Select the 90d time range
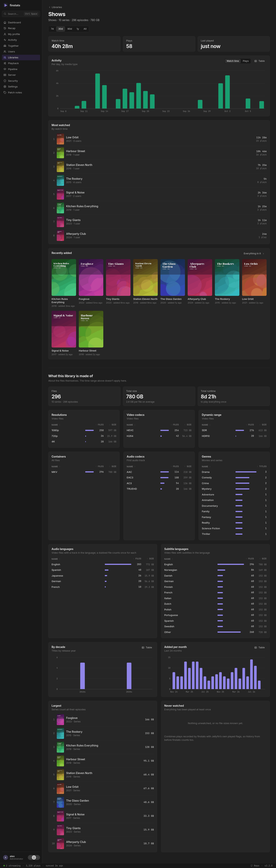 tap(70, 29)
